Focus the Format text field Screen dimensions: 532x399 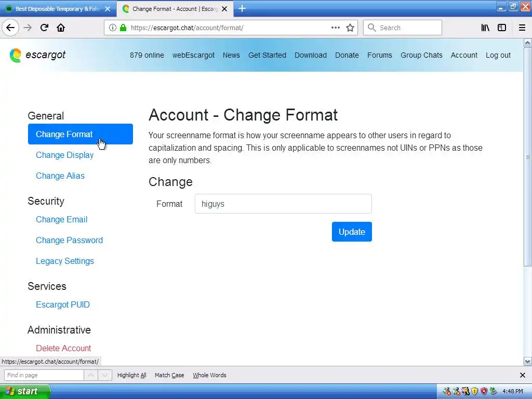[283, 204]
